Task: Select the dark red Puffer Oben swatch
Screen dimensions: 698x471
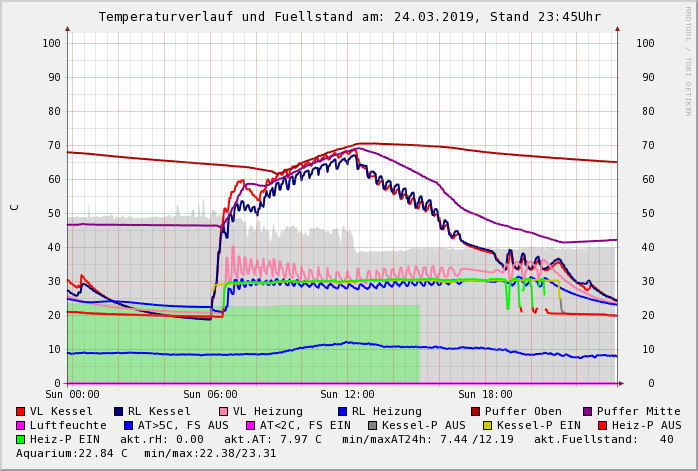Action: pyautogui.click(x=475, y=411)
